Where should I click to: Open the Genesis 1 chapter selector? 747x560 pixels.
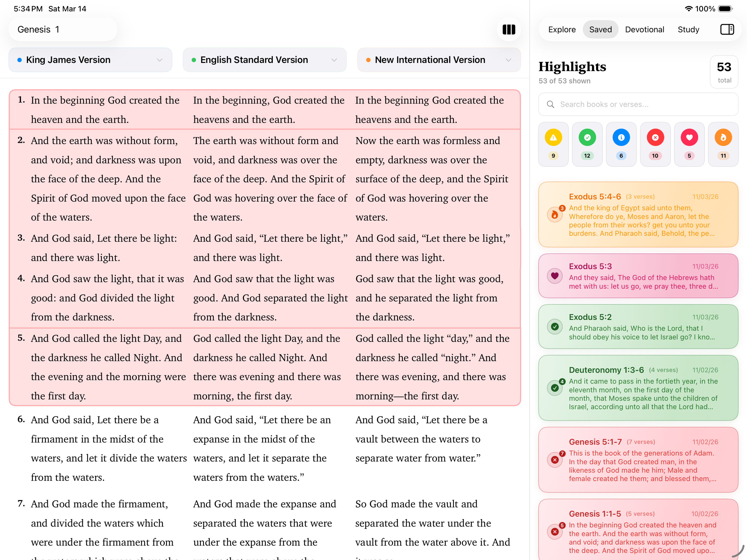(63, 30)
